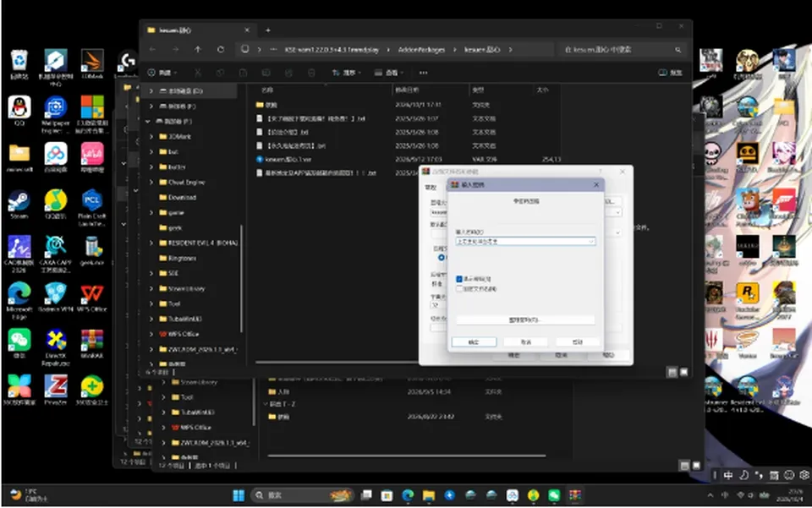Image resolution: width=812 pixels, height=508 pixels.
Task: Click the File Explorer icon on the taskbar
Action: point(429,495)
